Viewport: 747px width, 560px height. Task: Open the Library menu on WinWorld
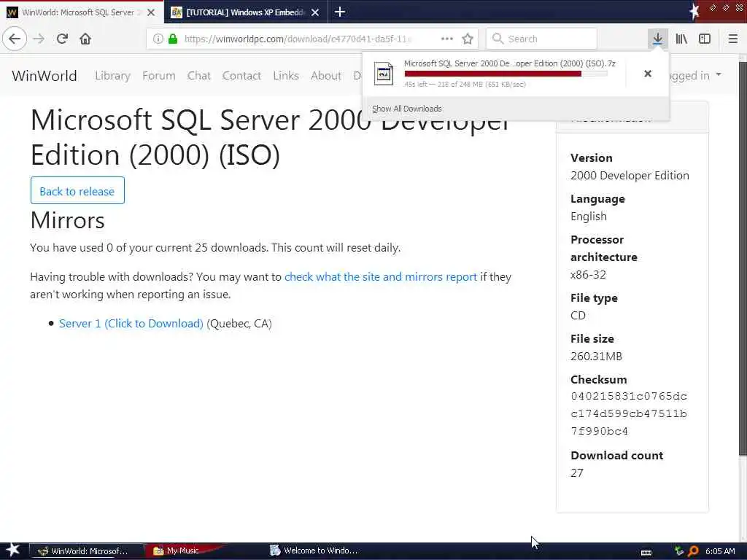(112, 75)
